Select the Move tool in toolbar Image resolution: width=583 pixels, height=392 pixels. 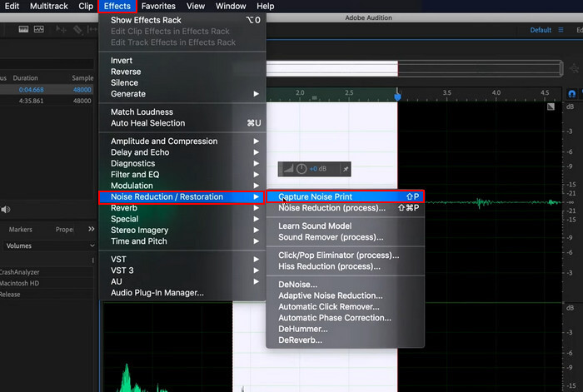[61, 29]
